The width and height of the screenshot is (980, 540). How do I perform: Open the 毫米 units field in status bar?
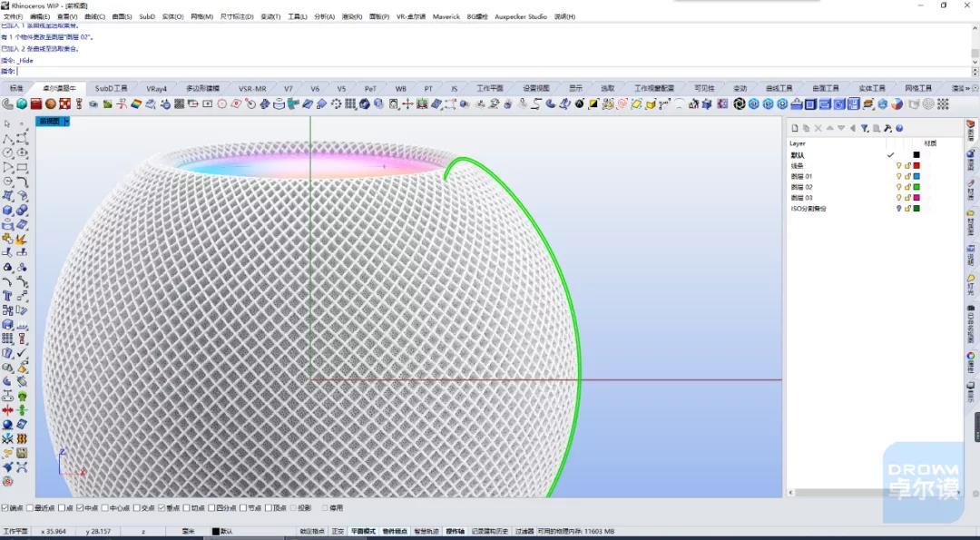point(188,531)
